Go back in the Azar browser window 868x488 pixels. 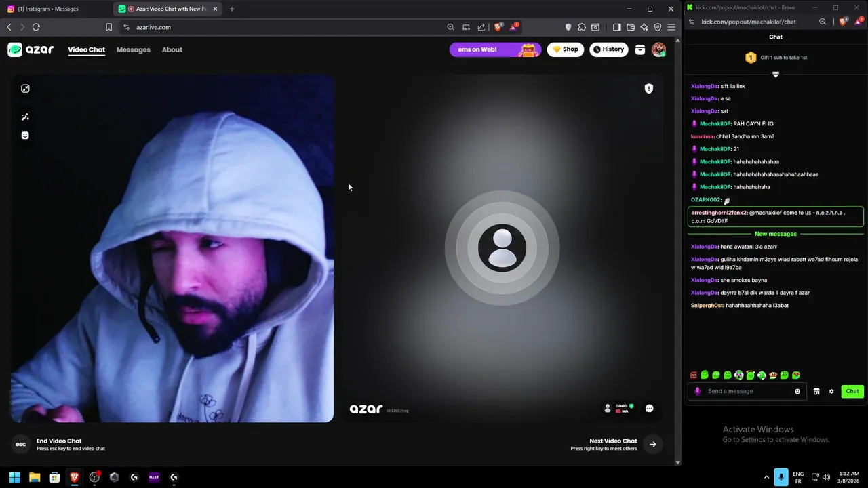click(x=9, y=27)
